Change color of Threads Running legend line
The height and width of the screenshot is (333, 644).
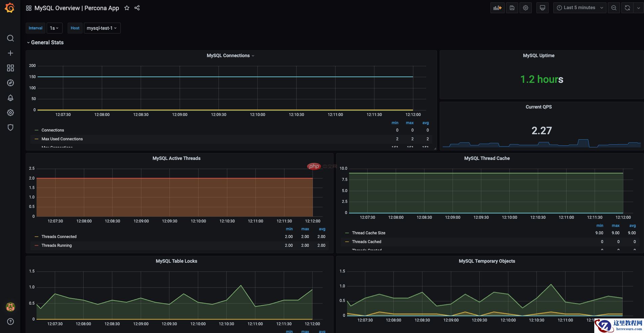[x=37, y=245]
